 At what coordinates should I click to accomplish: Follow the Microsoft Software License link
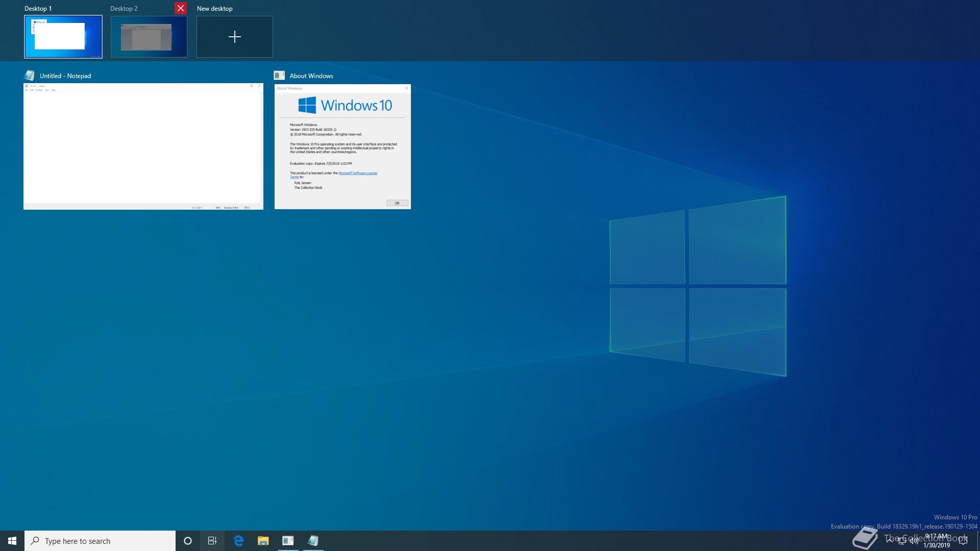358,173
